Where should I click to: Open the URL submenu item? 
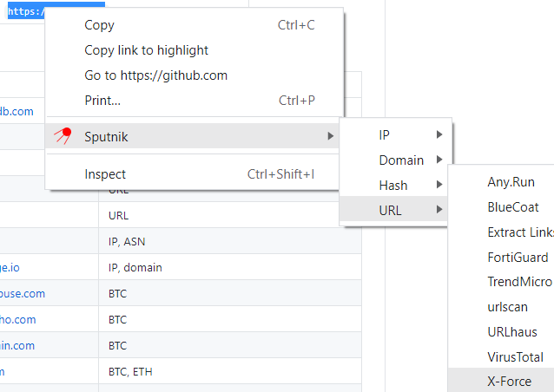coord(391,210)
